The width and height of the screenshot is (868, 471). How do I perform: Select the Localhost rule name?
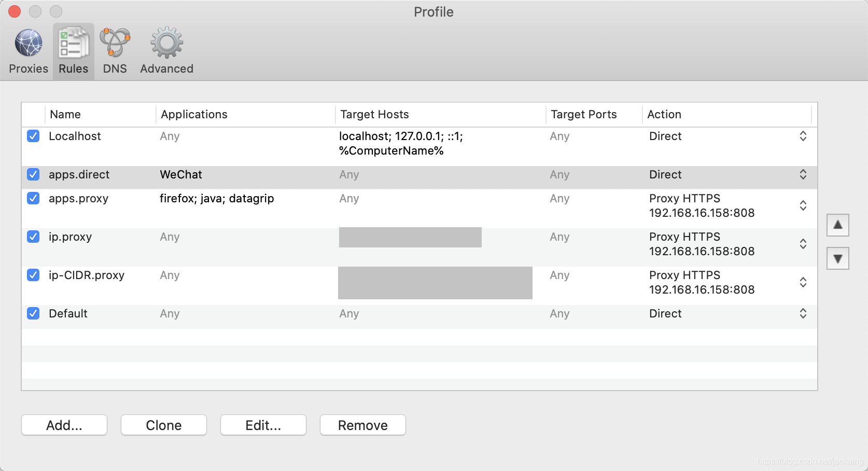[75, 136]
